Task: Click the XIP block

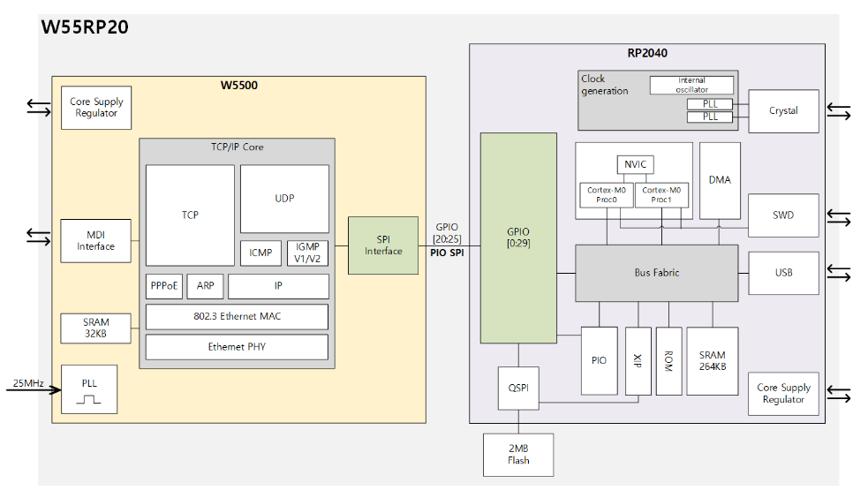Action: tap(638, 361)
